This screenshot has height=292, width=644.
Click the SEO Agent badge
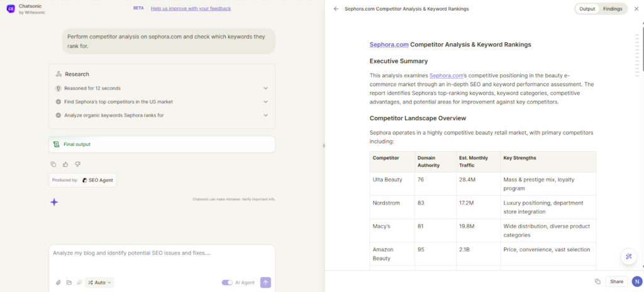[x=97, y=180]
